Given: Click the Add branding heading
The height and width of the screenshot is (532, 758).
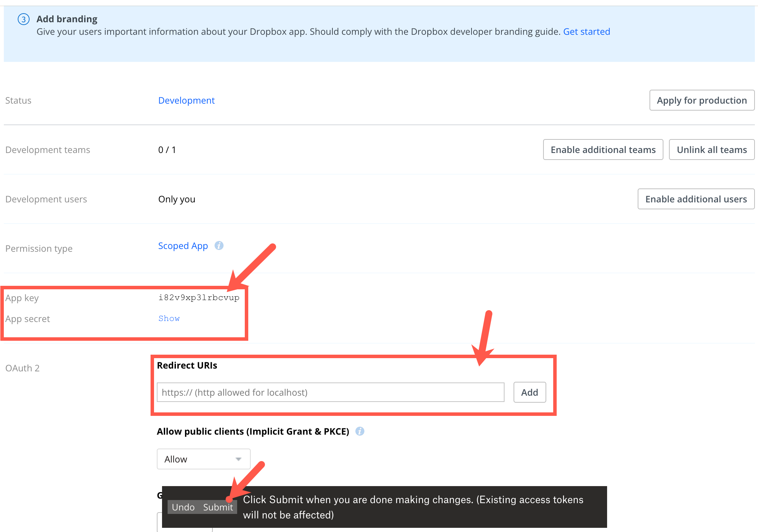Looking at the screenshot, I should coord(67,19).
